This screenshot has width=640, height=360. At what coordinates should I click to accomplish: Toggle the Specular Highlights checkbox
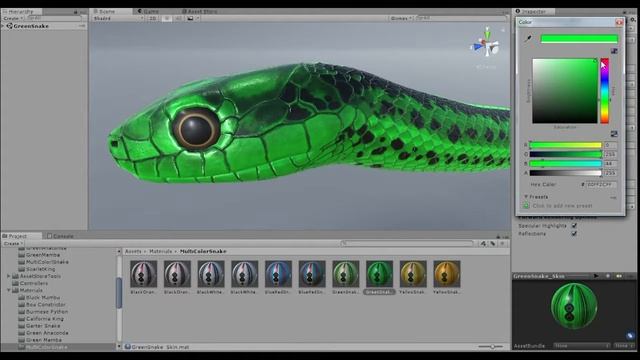pos(574,226)
